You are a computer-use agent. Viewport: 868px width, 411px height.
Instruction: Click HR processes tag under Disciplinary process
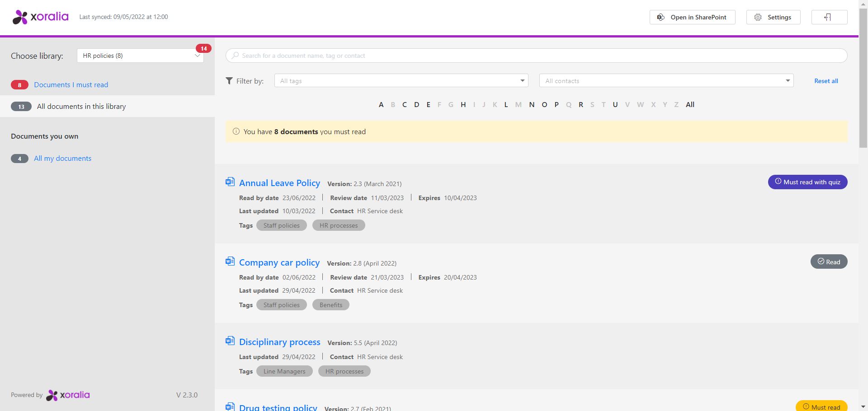pos(344,371)
